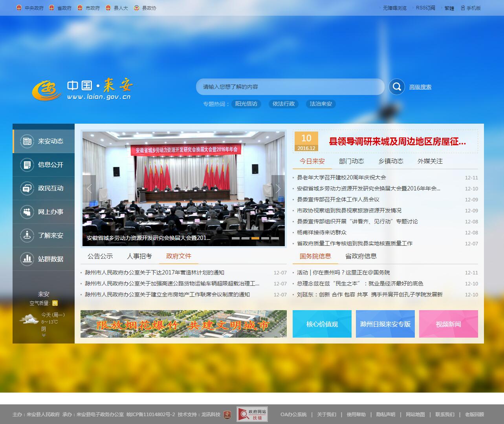Open article 刘延东：创新 合作 包容 共享
This screenshot has height=424, width=504.
370,294
